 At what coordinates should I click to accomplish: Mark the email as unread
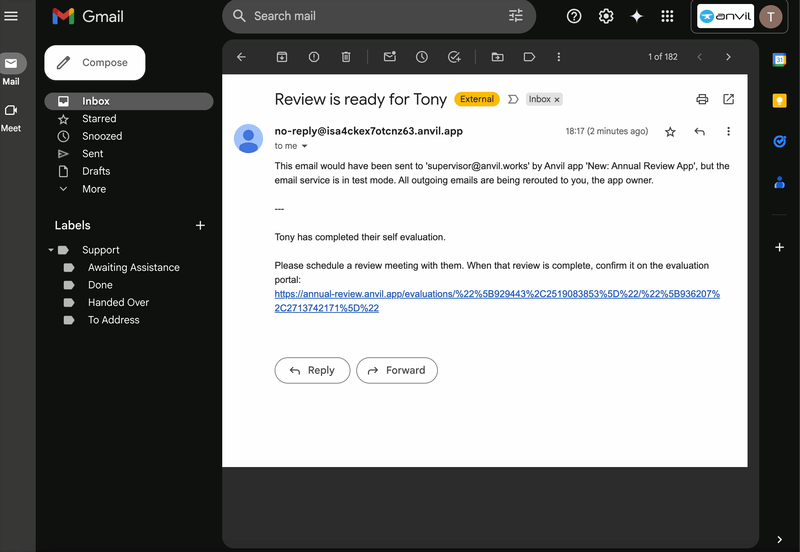point(390,57)
